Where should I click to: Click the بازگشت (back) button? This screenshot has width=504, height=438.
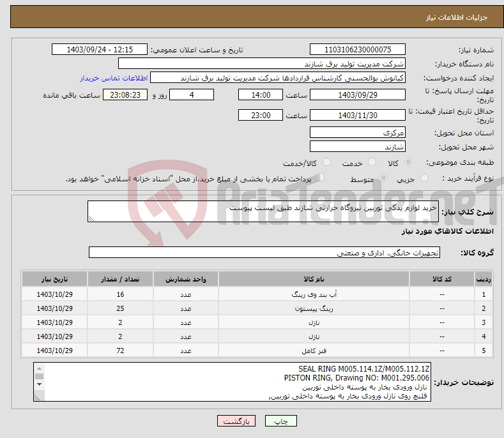coord(236,421)
